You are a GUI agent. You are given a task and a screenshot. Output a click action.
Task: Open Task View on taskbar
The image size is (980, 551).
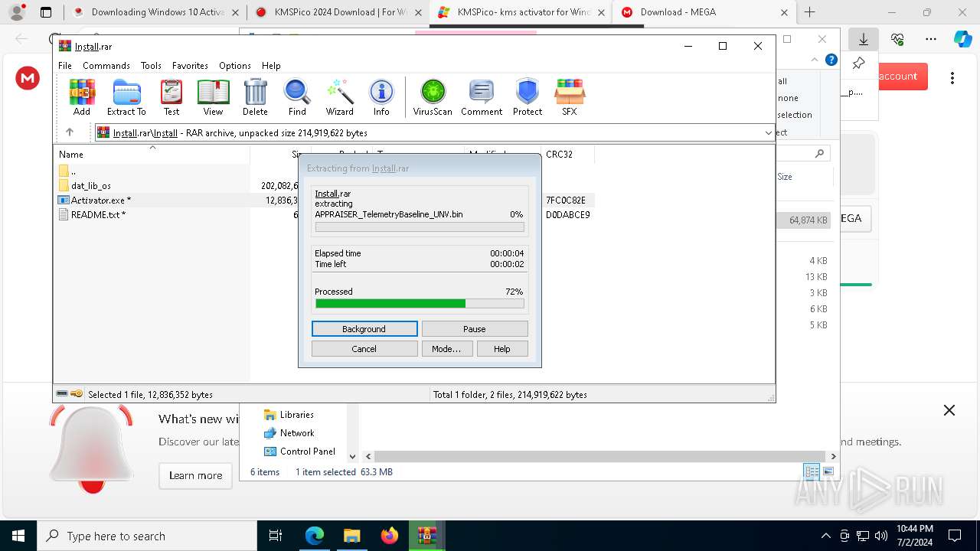276,536
